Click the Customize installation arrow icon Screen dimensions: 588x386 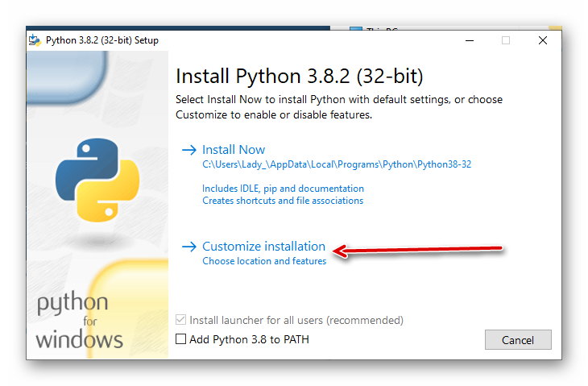(189, 247)
